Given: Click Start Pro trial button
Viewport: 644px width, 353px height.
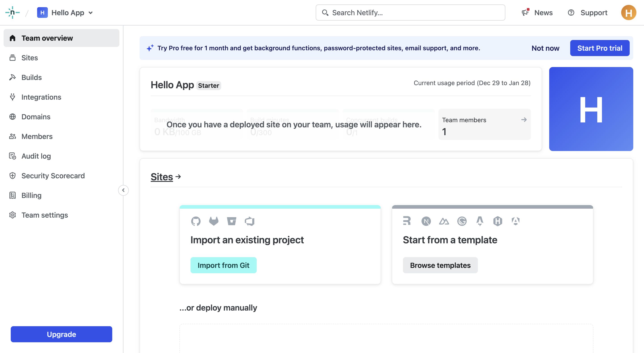Looking at the screenshot, I should click(x=600, y=48).
